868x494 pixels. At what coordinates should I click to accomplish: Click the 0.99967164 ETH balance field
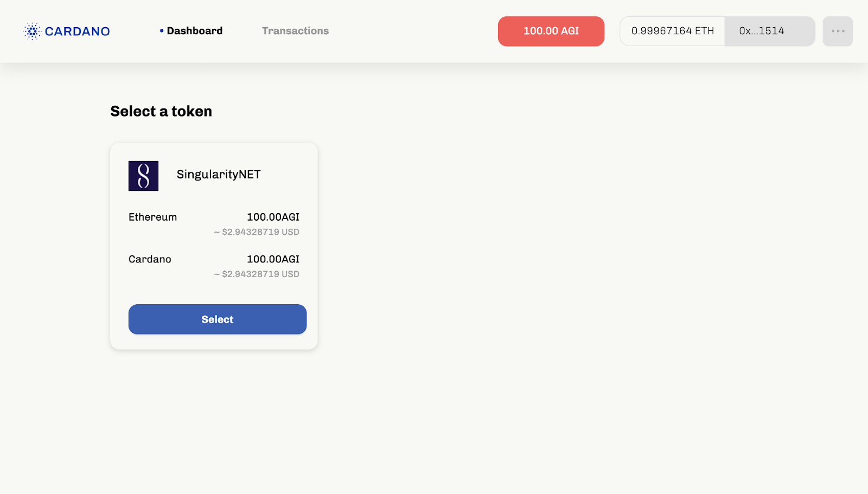click(x=672, y=31)
